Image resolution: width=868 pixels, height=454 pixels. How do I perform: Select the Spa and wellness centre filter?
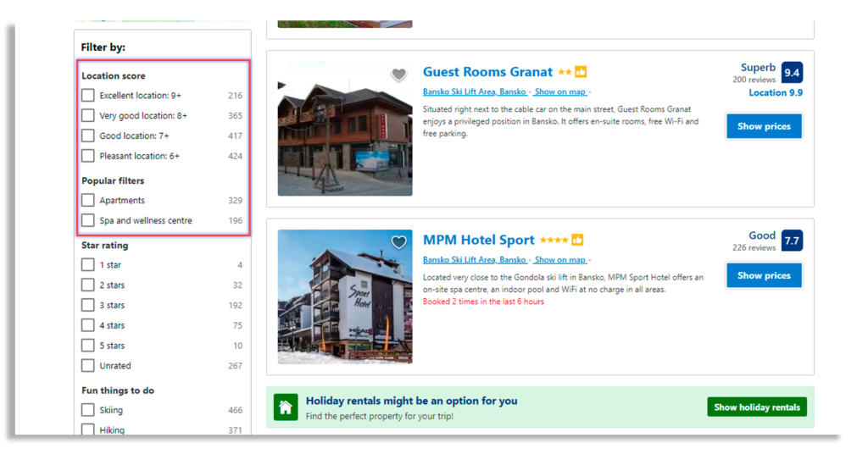pos(88,221)
